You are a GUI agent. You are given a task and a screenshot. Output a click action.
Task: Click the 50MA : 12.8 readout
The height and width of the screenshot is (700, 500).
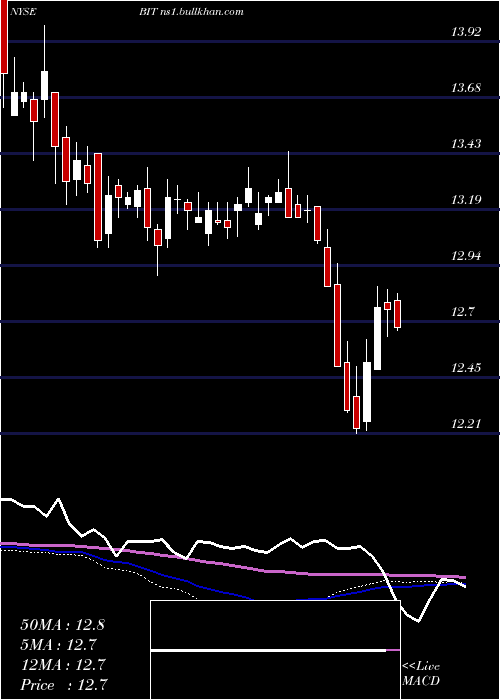(x=62, y=625)
